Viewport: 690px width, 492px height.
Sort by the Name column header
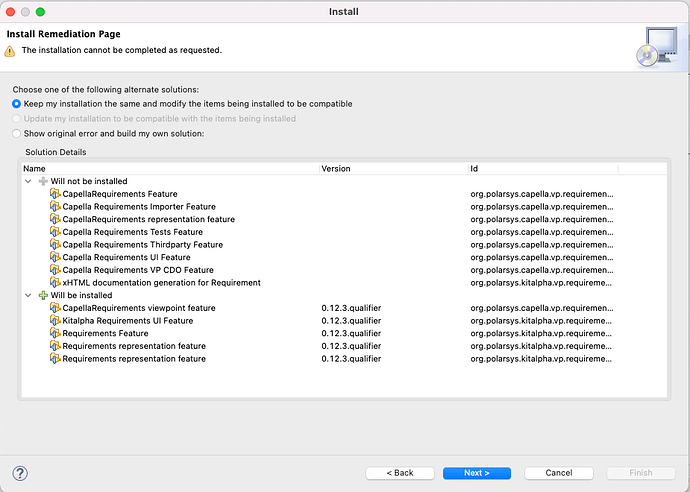(x=170, y=169)
